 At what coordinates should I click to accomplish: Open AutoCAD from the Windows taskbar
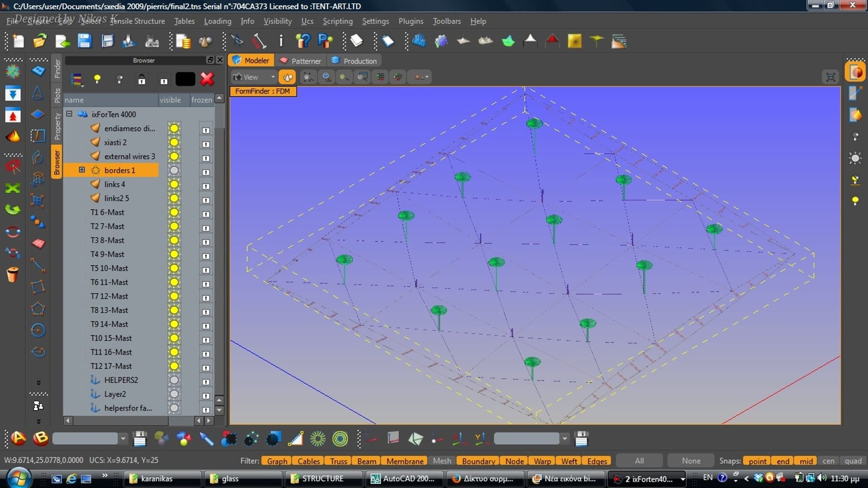[x=403, y=478]
